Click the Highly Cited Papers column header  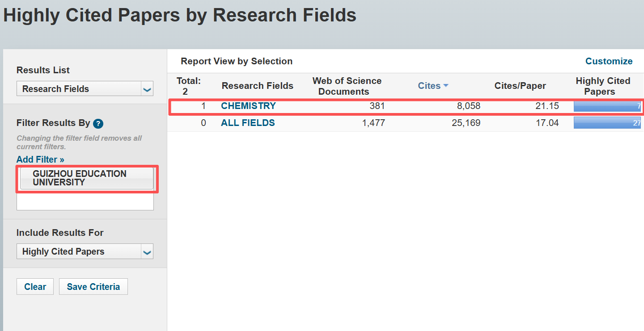point(602,86)
